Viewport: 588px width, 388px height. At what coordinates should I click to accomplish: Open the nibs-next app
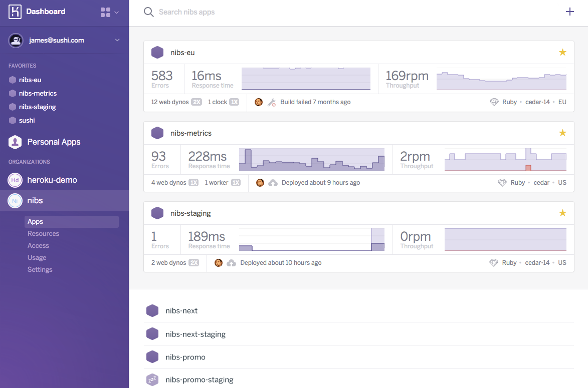pos(181,310)
